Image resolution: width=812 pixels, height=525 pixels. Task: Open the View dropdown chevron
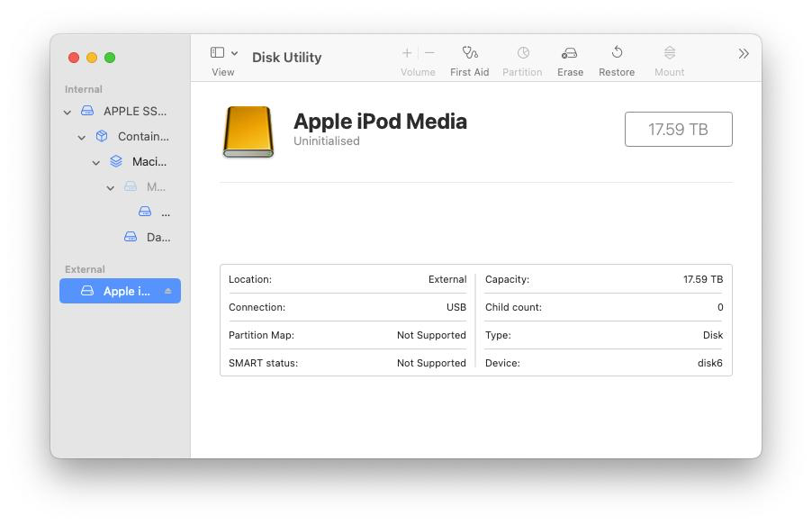click(x=235, y=53)
